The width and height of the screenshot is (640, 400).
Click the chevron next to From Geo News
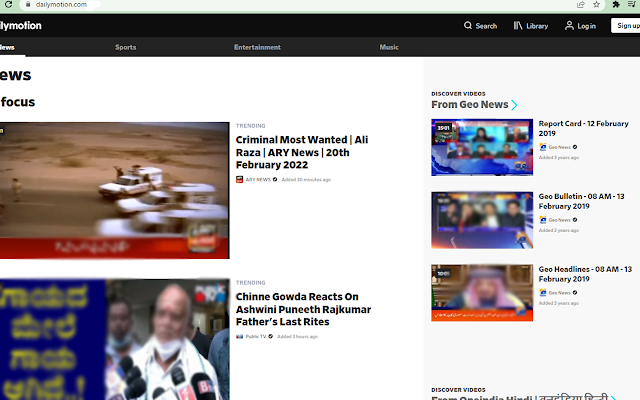pos(514,105)
